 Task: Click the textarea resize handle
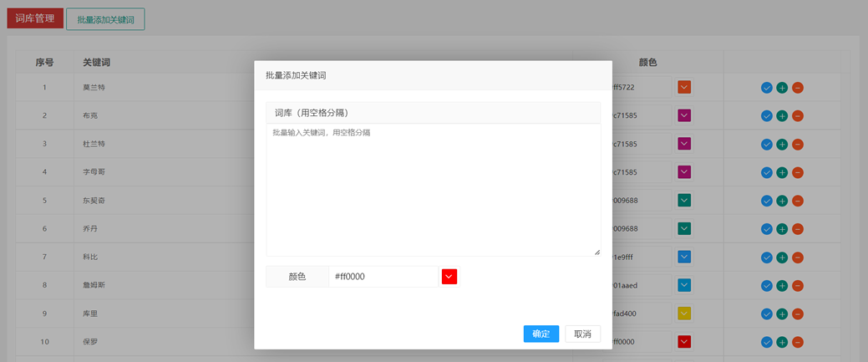pyautogui.click(x=596, y=252)
